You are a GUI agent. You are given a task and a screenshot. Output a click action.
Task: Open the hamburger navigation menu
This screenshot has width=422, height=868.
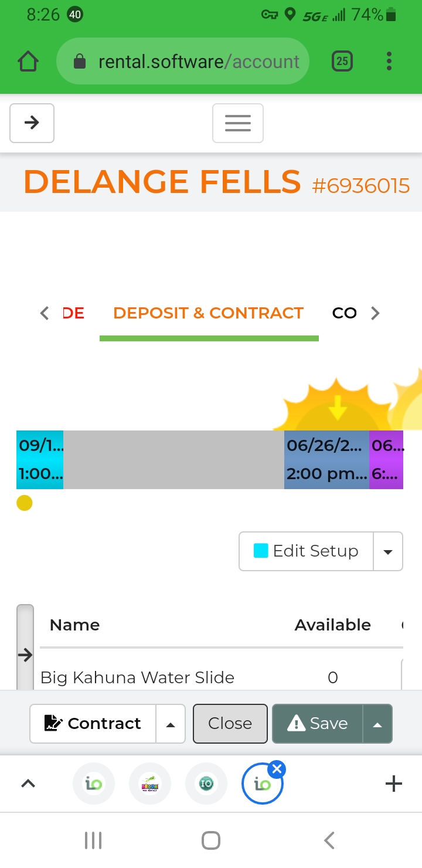pyautogui.click(x=237, y=123)
